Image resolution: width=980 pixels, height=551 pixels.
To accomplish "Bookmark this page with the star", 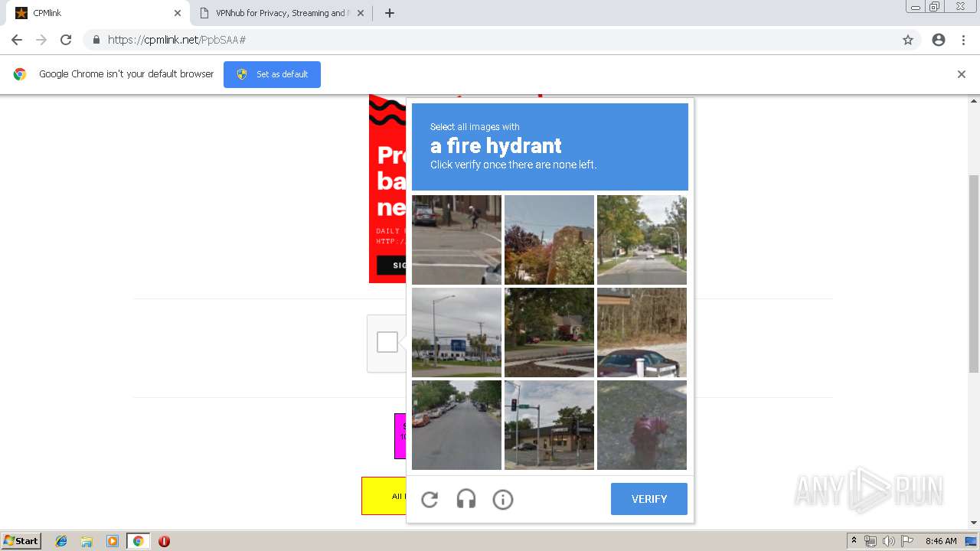I will pyautogui.click(x=908, y=40).
